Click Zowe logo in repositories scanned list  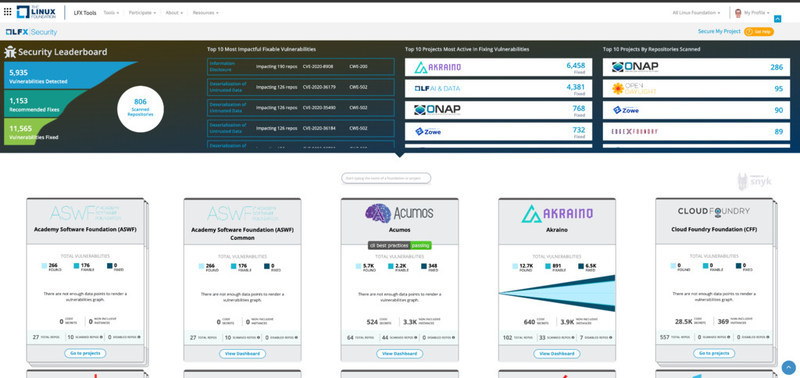click(626, 110)
